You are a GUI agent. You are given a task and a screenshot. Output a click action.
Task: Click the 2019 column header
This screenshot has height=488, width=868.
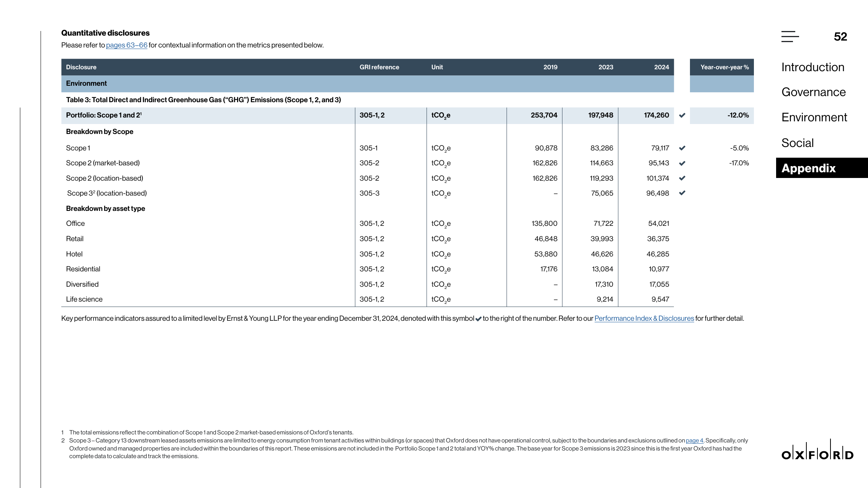(x=550, y=67)
